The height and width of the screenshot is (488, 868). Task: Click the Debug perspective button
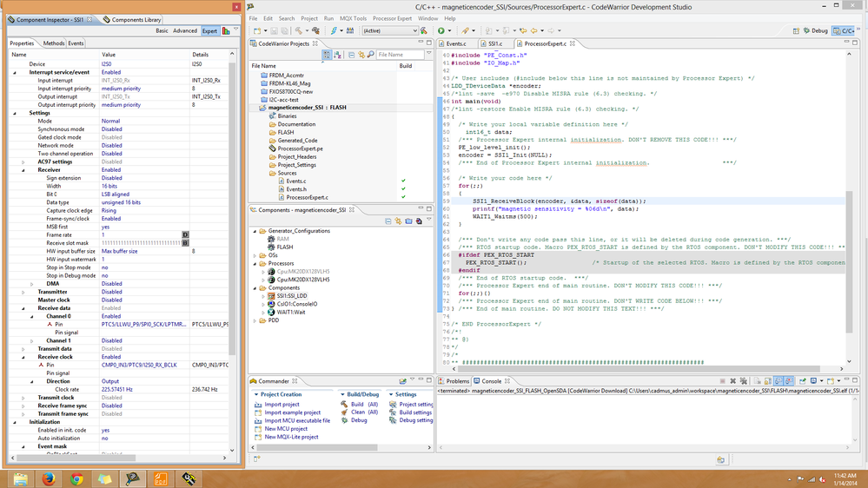814,30
